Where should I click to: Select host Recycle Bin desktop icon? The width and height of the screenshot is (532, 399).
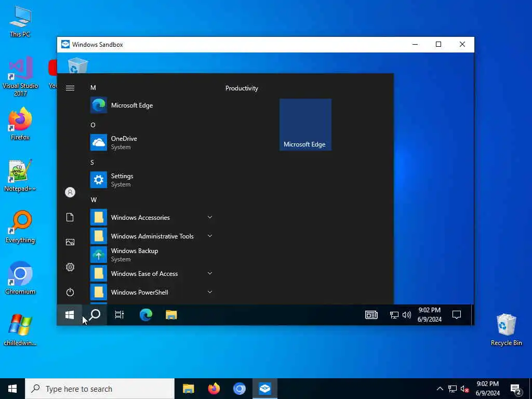click(506, 329)
